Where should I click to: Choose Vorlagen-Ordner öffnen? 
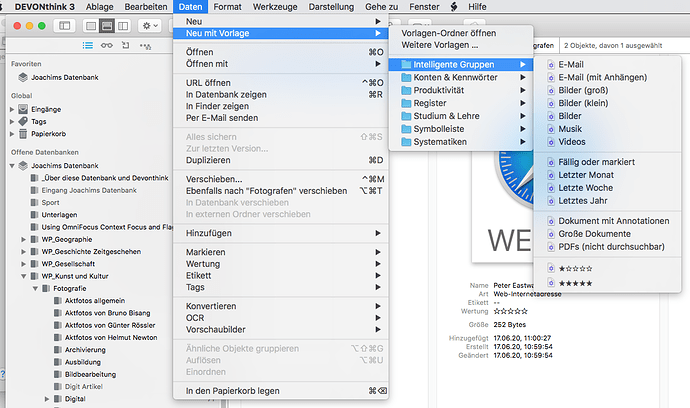click(461, 33)
